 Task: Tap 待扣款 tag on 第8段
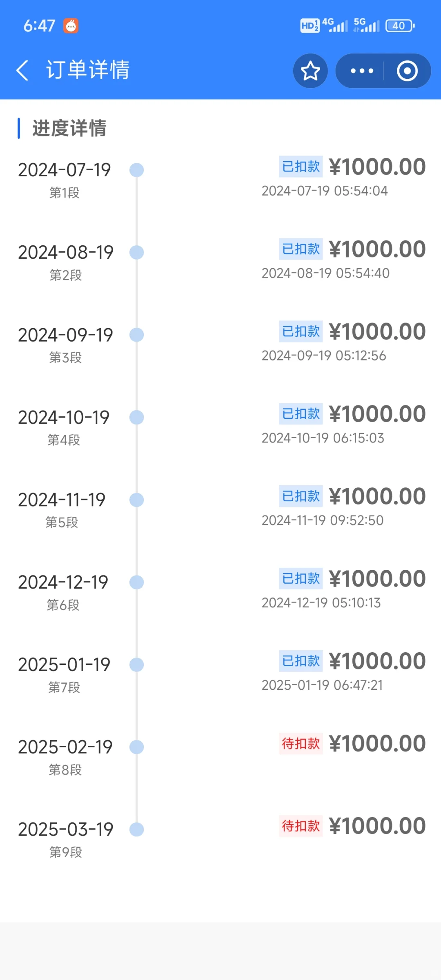click(x=301, y=744)
